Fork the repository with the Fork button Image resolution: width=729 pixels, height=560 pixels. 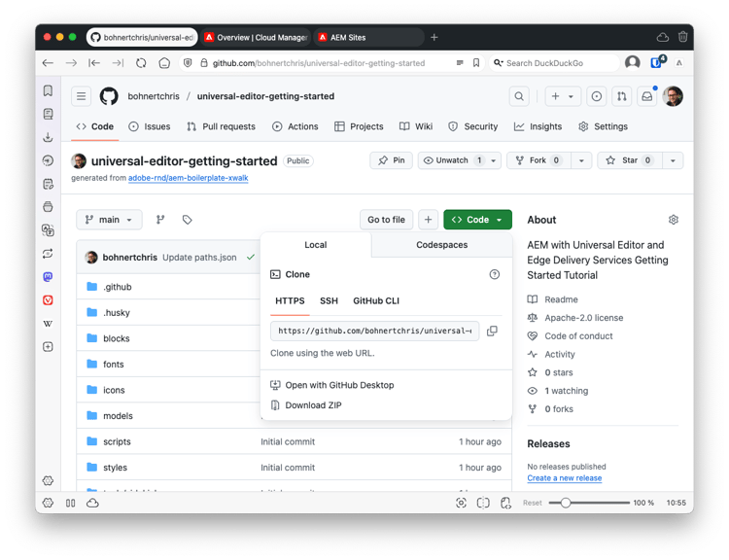(x=538, y=160)
